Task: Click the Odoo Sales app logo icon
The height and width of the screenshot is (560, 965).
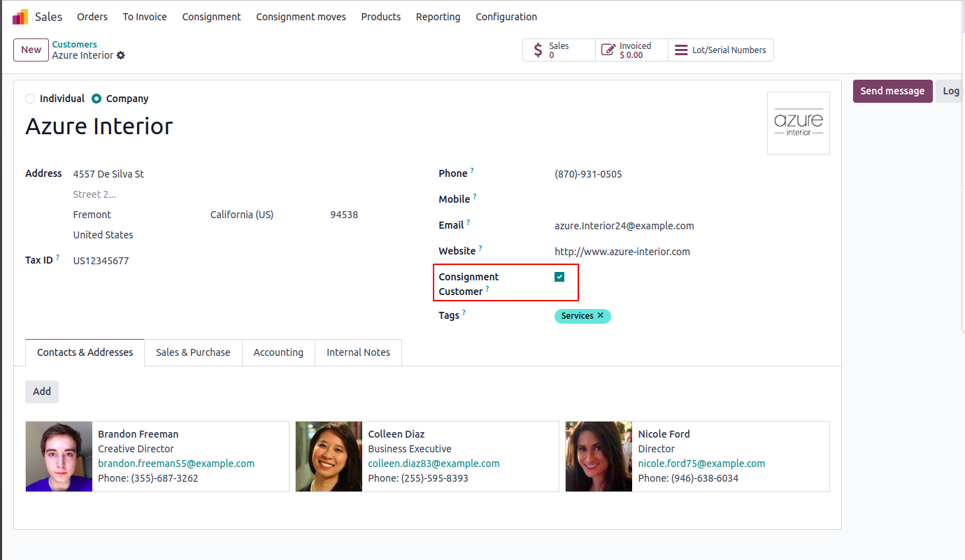Action: pos(20,17)
